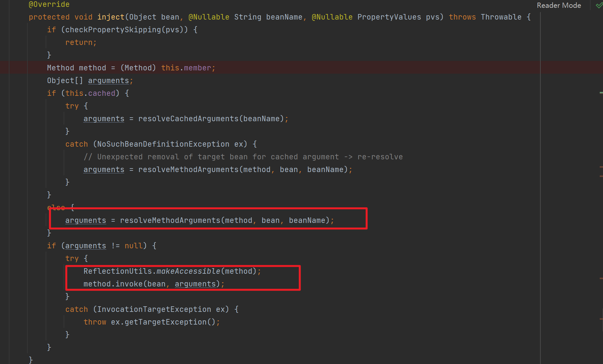
Task: Click ex.getTargetException() call
Action: (x=163, y=322)
